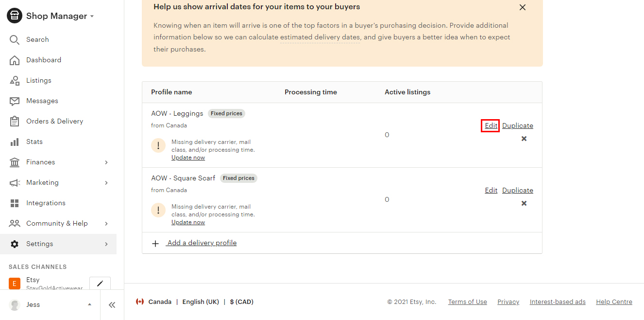
Task: Open the Privacy link
Action: 508,302
